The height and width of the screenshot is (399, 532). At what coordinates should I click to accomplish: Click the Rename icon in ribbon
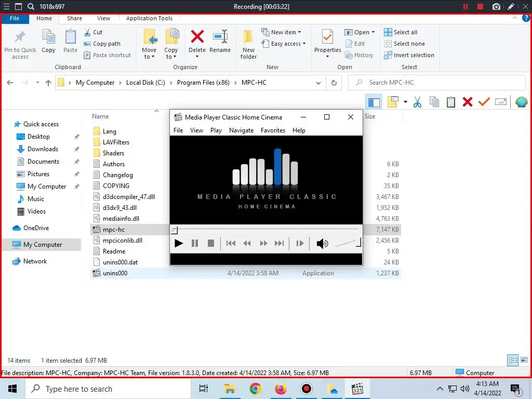220,37
